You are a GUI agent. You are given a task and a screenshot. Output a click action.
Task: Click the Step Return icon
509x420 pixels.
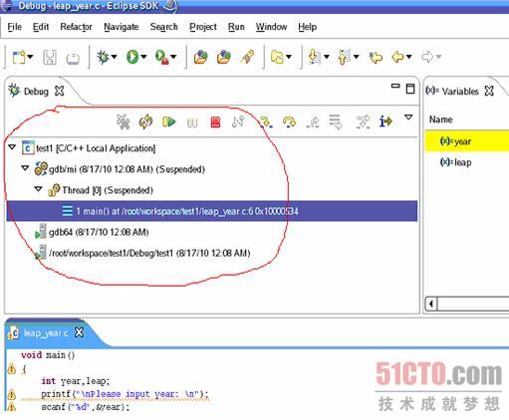tap(313, 122)
